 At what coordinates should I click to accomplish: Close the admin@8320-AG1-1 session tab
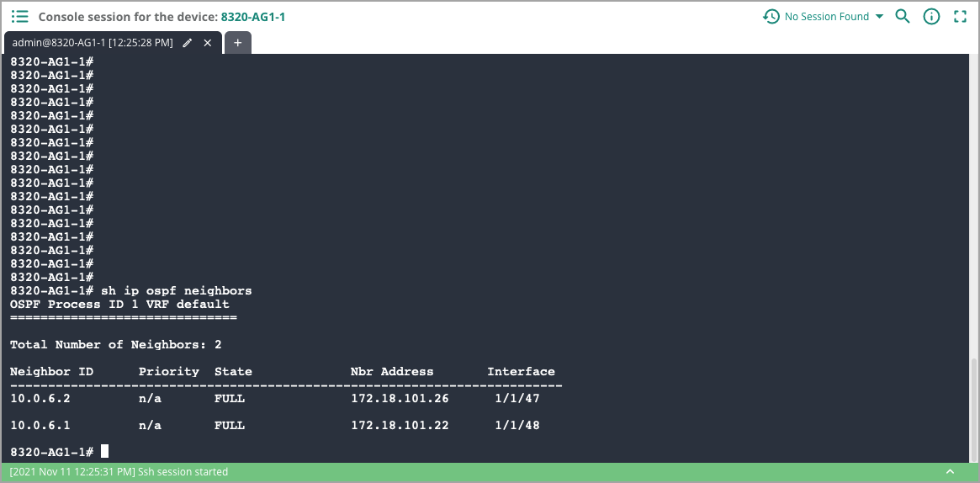tap(208, 42)
